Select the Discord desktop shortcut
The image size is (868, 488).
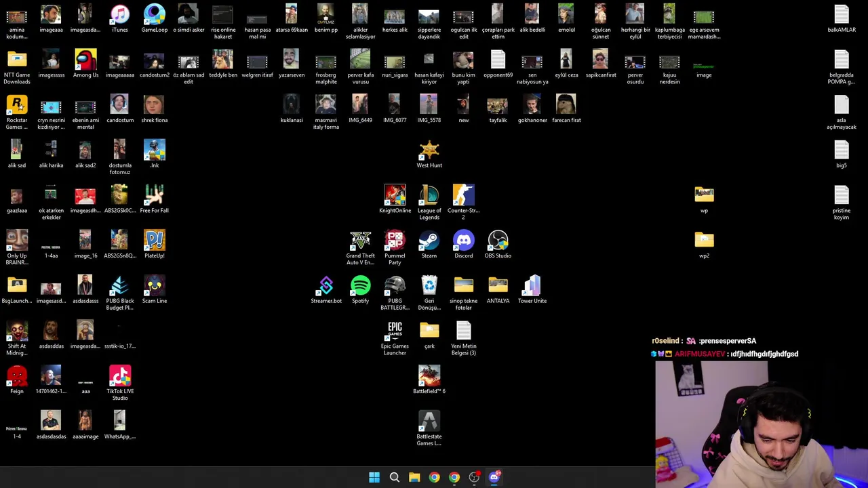(464, 245)
